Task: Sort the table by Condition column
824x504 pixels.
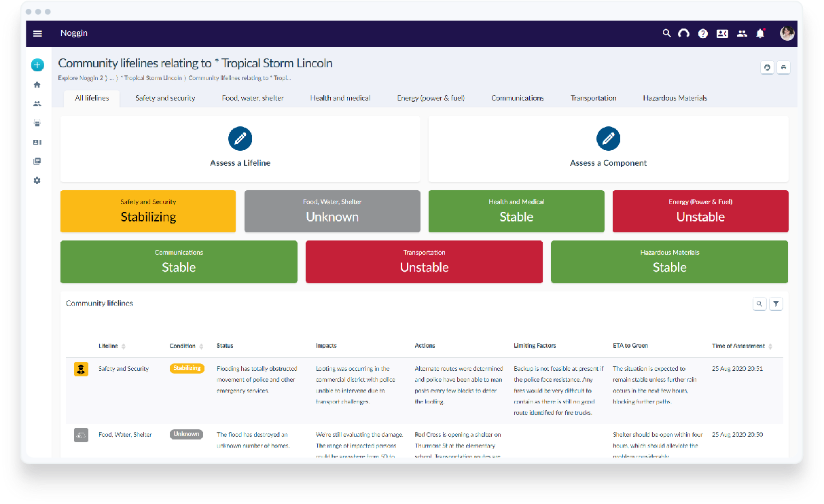Action: coord(201,346)
